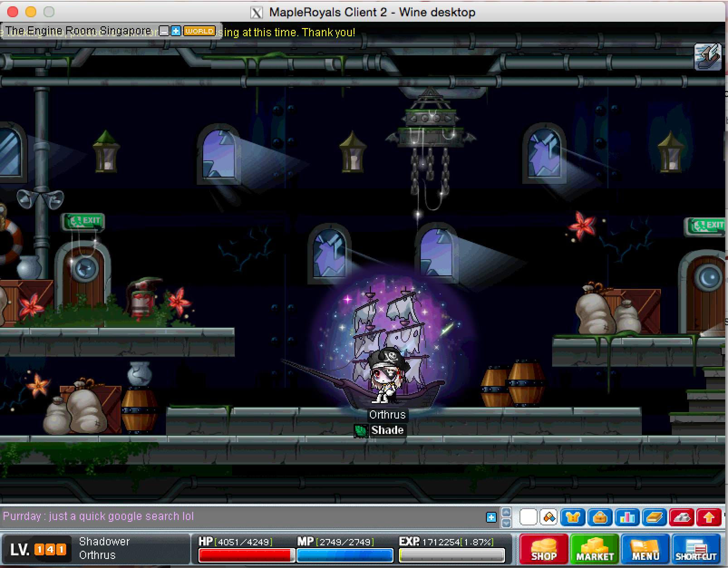Minimize the minimap with minus button
This screenshot has height=568, width=728.
[165, 31]
